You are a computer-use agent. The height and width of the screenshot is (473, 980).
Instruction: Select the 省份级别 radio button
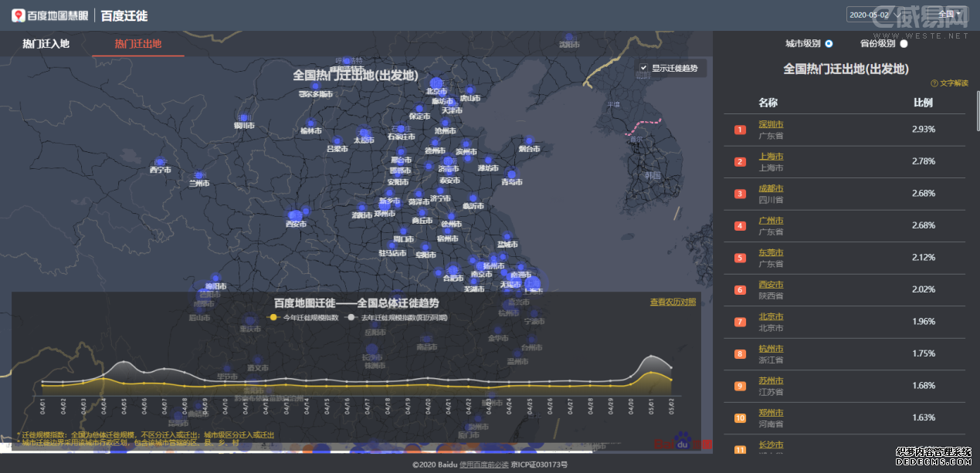(x=904, y=44)
